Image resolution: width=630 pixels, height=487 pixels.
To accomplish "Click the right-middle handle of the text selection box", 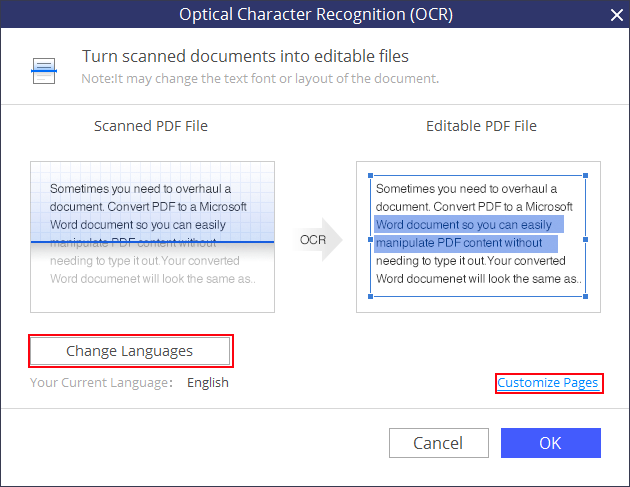I will click(x=586, y=239).
